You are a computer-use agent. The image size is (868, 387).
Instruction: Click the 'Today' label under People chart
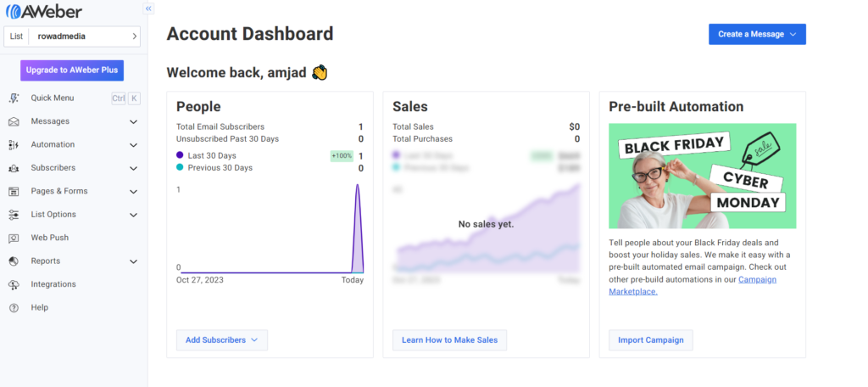[352, 280]
